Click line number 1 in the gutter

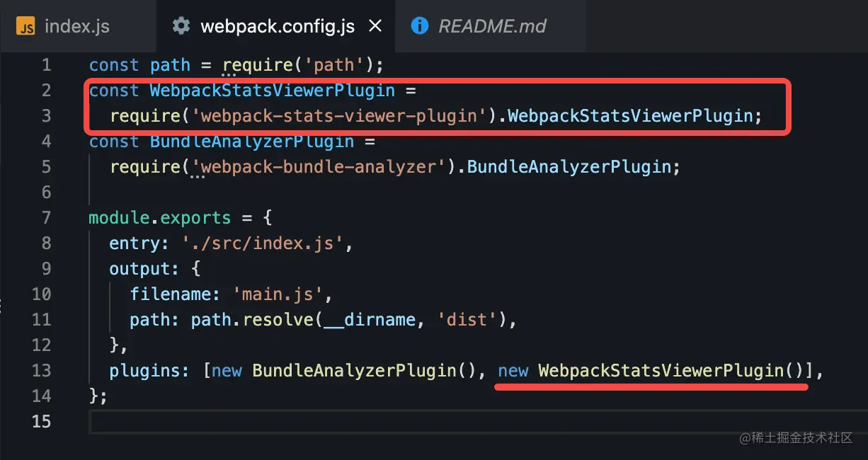46,65
